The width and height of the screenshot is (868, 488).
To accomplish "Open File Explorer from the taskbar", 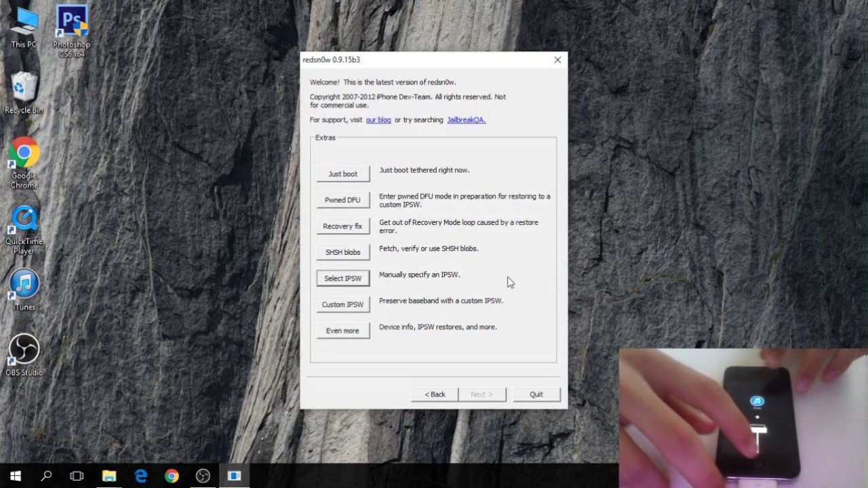I will coord(108,476).
